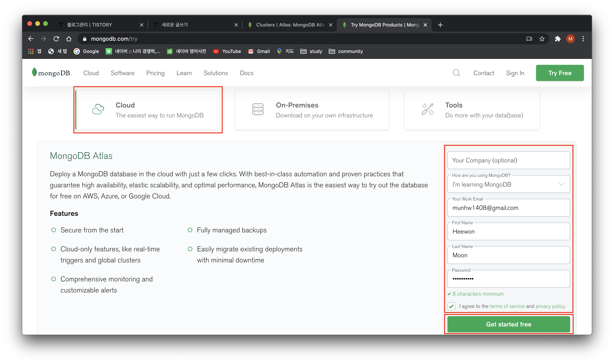The image size is (614, 364).
Task: Open the privacy policy link
Action: point(550,306)
